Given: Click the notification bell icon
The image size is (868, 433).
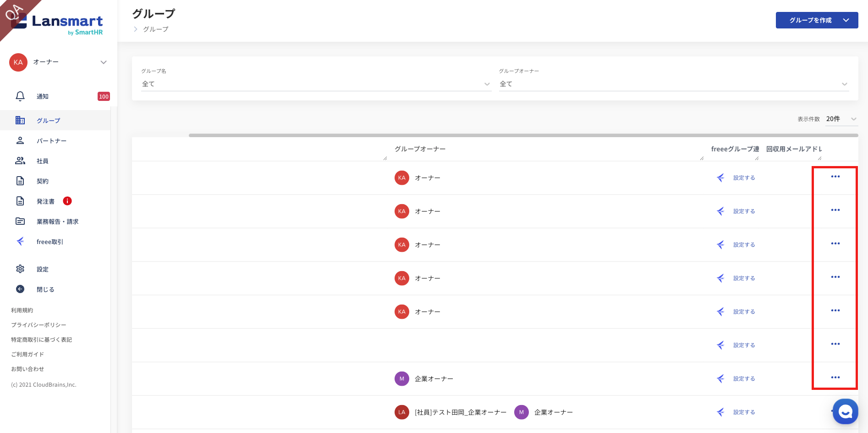Looking at the screenshot, I should (x=20, y=96).
